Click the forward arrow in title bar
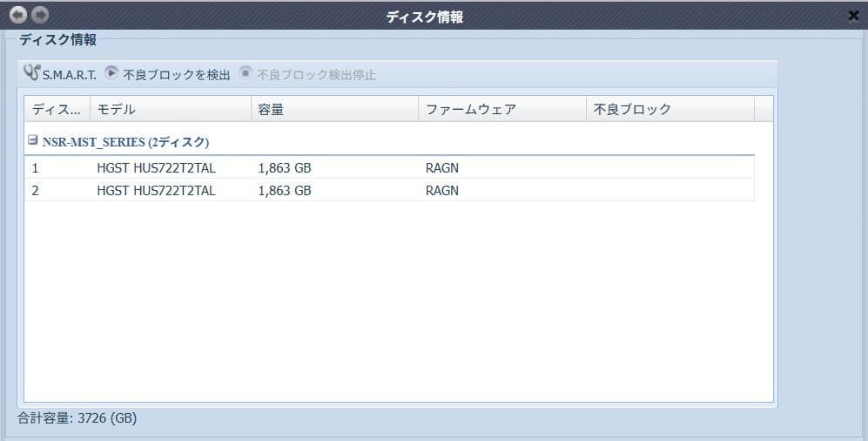 (40, 15)
